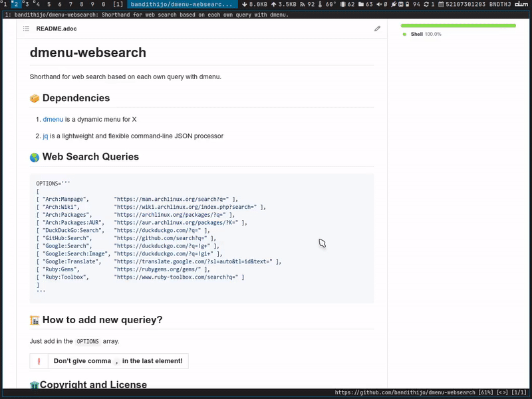Click the BNDTHJ label in status bar

(500, 5)
